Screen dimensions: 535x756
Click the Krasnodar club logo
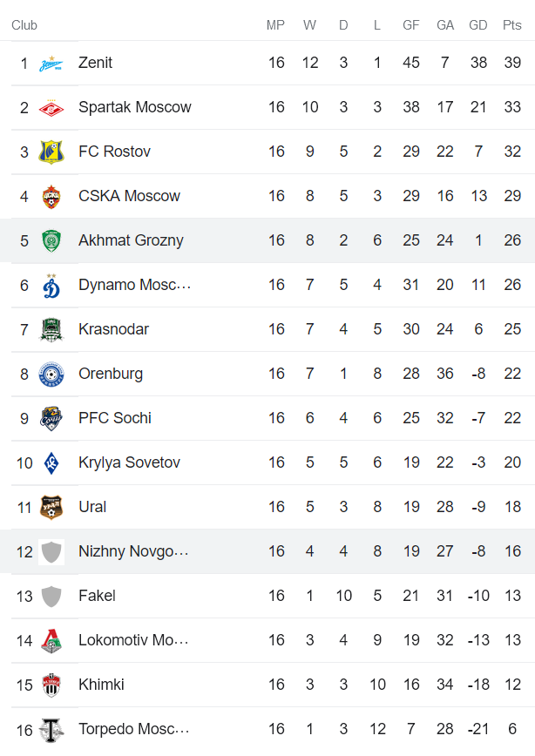(51, 329)
